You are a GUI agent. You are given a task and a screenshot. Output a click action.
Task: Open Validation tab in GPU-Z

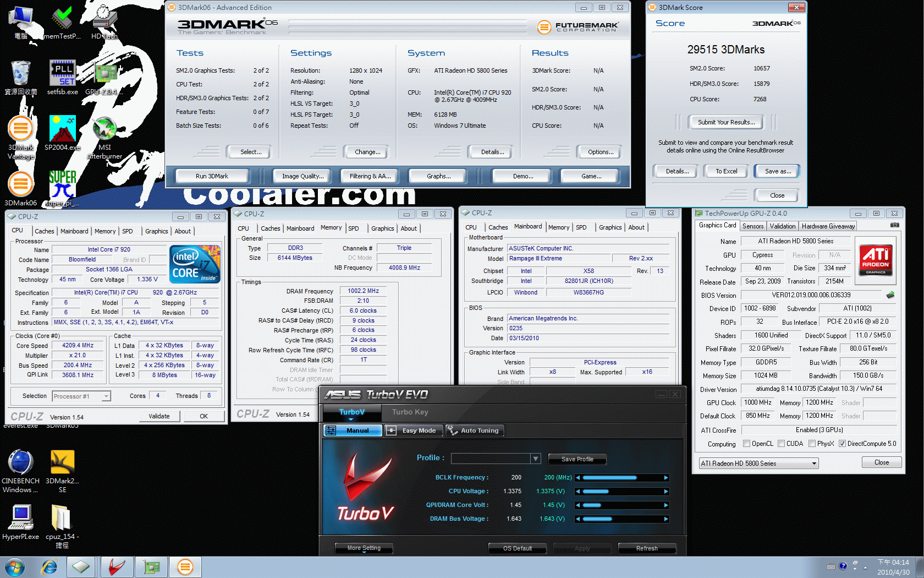pyautogui.click(x=782, y=226)
